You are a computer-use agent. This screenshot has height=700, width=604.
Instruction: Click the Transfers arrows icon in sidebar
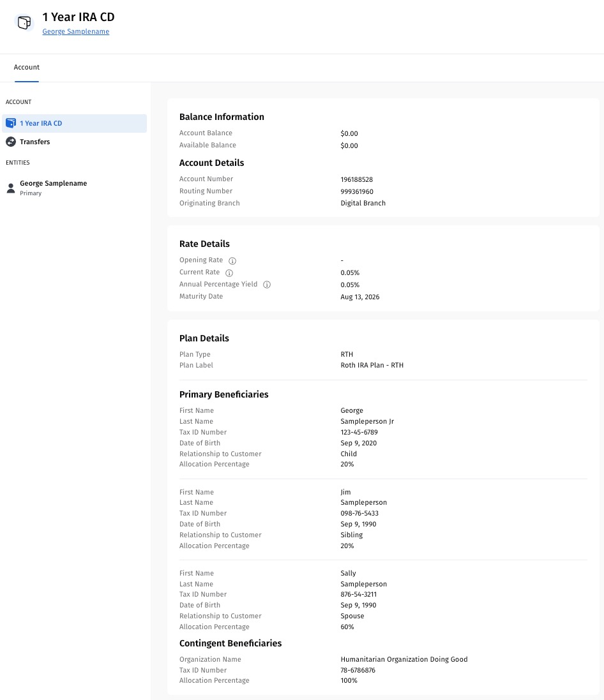[11, 142]
